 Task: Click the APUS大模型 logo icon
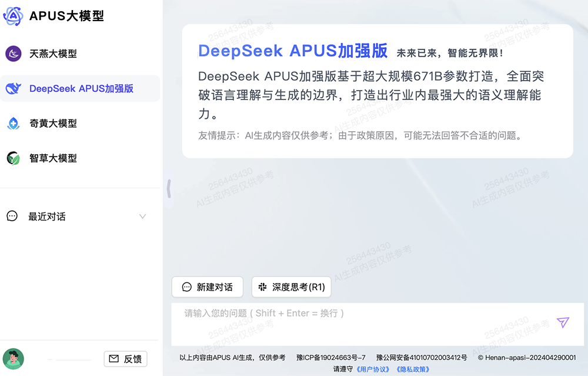(x=14, y=16)
